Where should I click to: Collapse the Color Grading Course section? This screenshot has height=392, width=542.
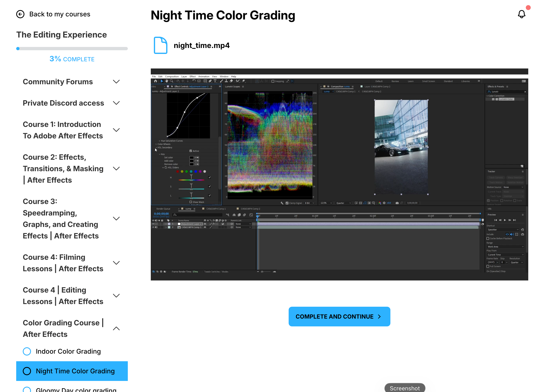116,328
